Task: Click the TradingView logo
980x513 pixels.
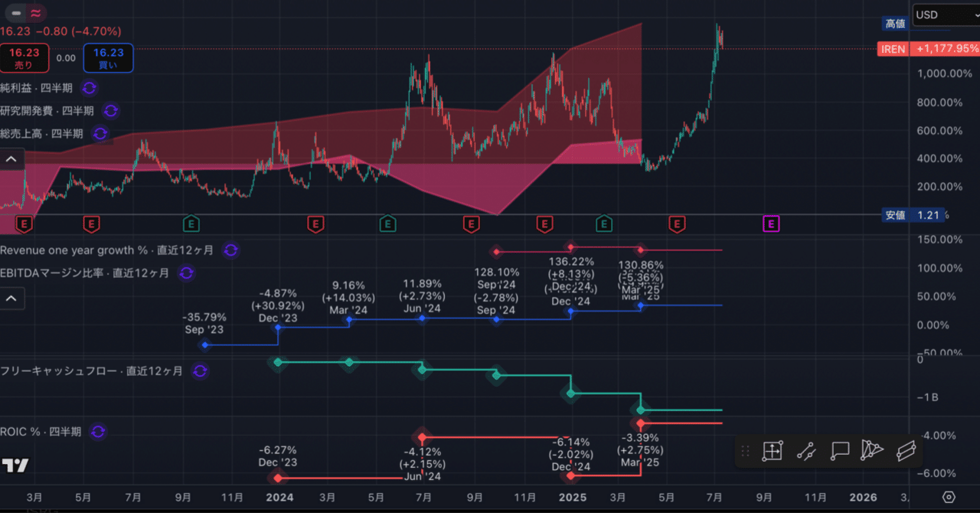Action: (x=15, y=466)
